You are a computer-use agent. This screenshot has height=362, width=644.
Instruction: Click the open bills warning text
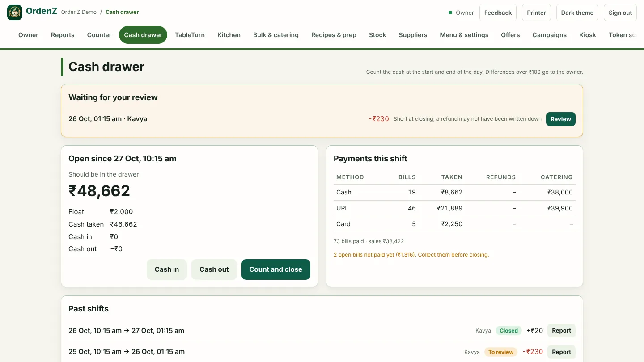411,255
